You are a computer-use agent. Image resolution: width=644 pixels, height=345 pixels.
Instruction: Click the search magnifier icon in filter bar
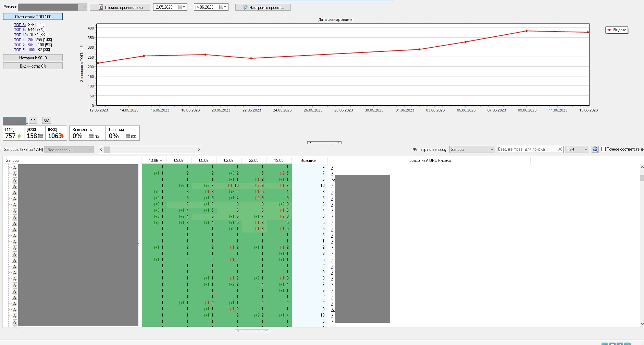595,149
